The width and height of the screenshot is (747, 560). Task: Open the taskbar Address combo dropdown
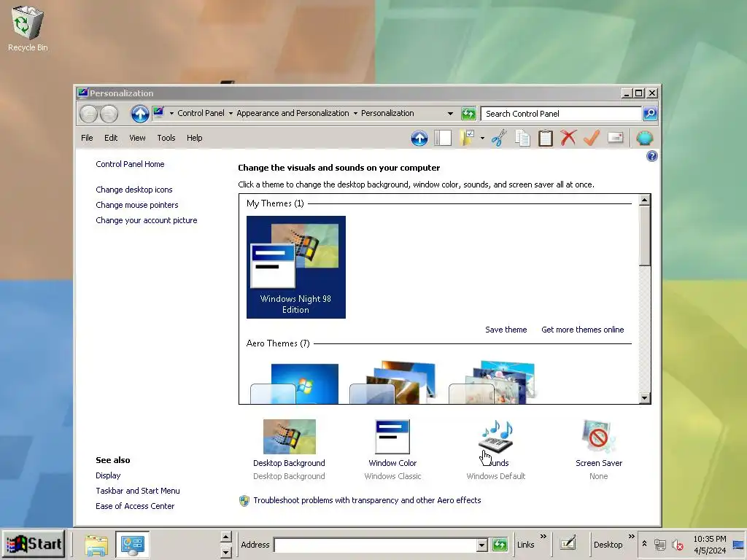[x=481, y=545]
